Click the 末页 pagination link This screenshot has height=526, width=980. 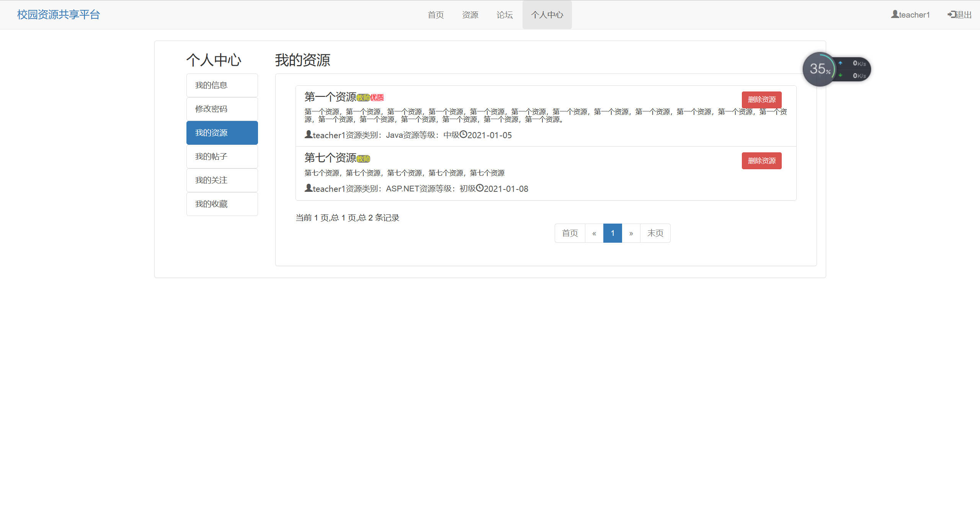click(655, 233)
